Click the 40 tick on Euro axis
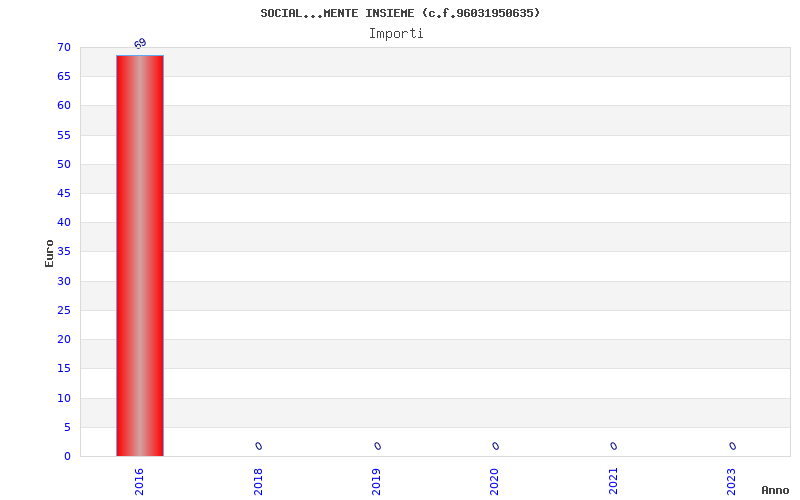This screenshot has width=800, height=500. click(64, 222)
